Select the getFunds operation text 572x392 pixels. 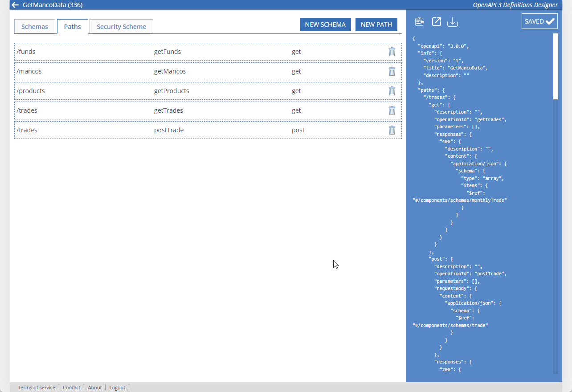tap(168, 52)
